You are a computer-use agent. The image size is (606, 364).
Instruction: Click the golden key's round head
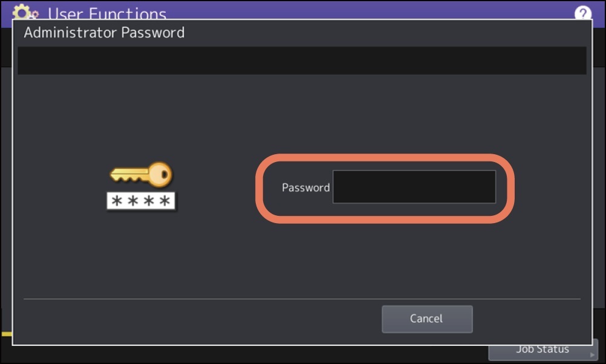point(160,175)
